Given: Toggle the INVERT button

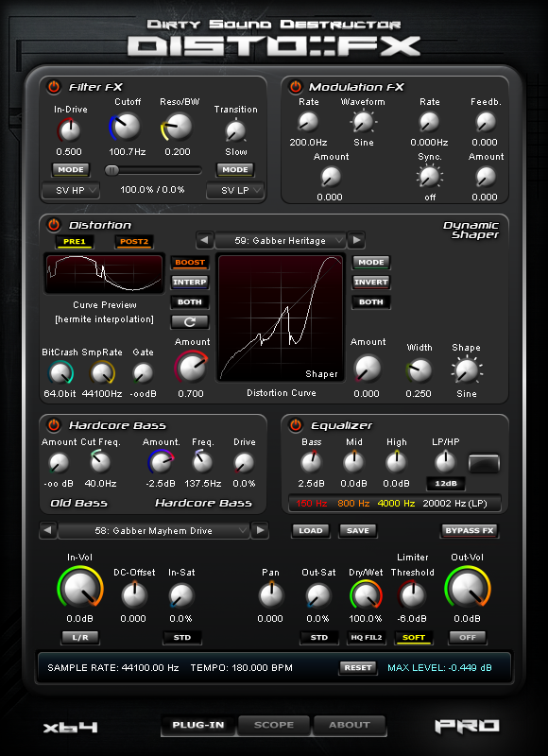Looking at the screenshot, I should coord(371,282).
